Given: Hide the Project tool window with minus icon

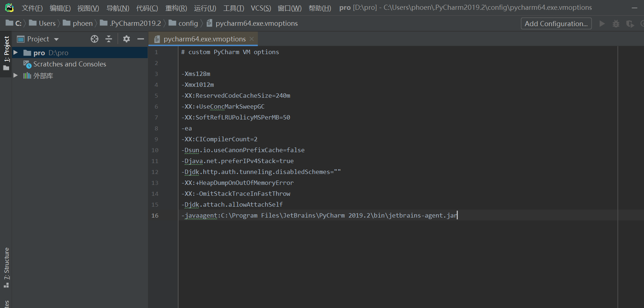Looking at the screenshot, I should coord(141,39).
